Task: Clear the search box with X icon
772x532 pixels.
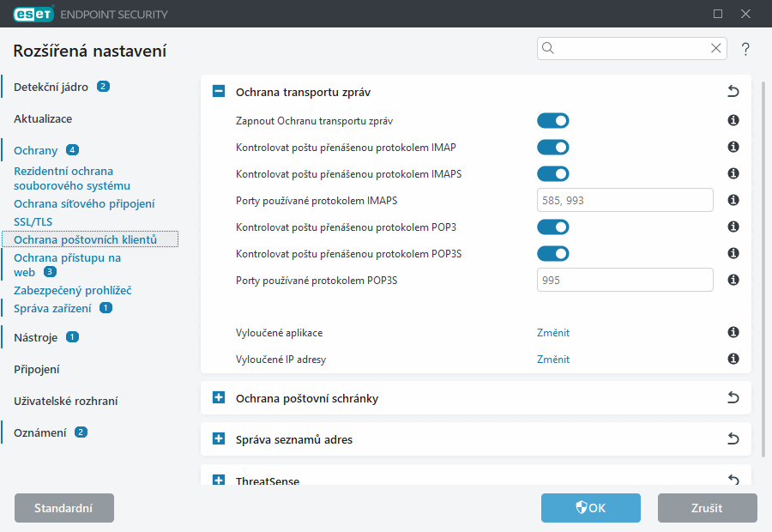Action: 715,49
